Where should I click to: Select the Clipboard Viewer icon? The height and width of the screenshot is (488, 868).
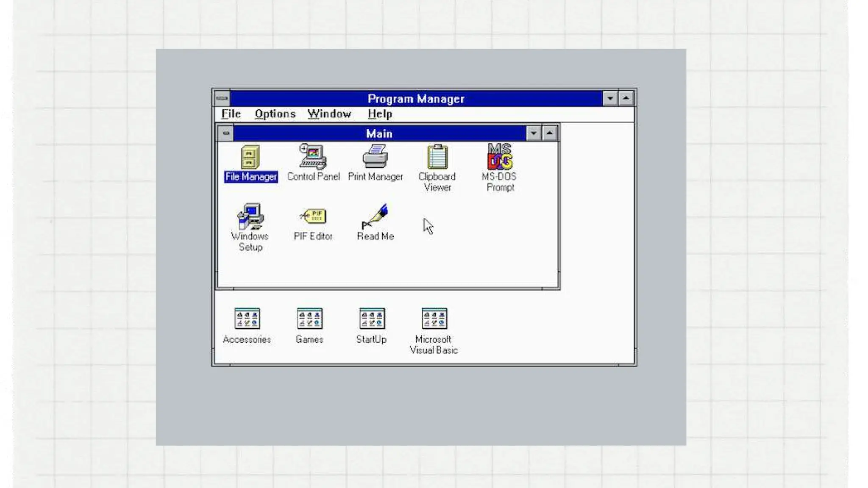(437, 157)
